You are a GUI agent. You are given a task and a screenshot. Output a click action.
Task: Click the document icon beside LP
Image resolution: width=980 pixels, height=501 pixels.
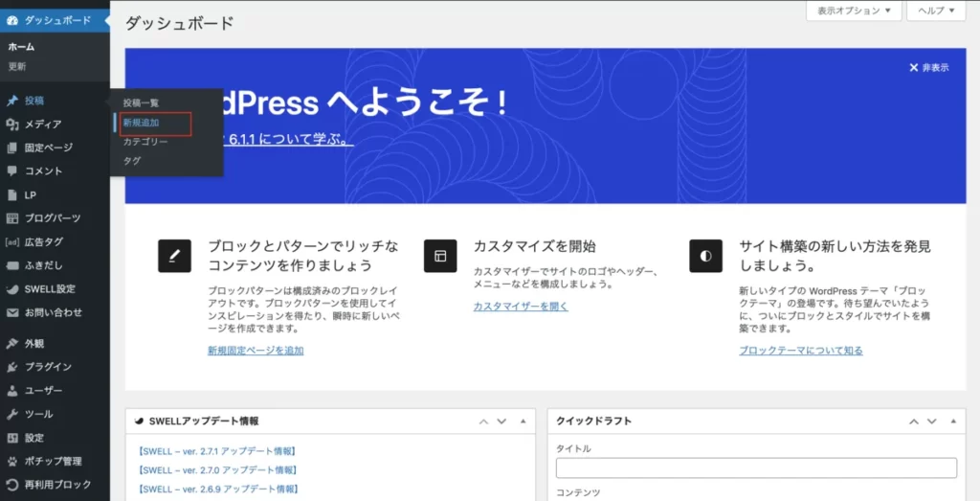coord(11,195)
